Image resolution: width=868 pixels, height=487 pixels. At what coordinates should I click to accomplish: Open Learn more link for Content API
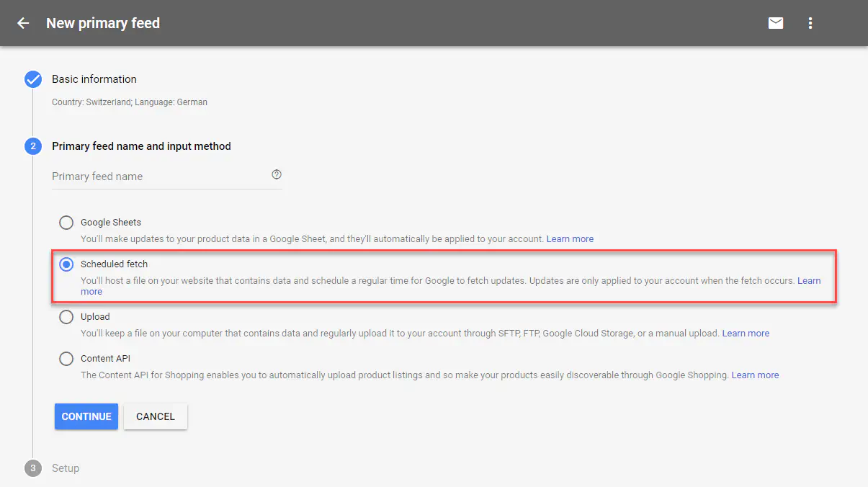[x=755, y=375]
